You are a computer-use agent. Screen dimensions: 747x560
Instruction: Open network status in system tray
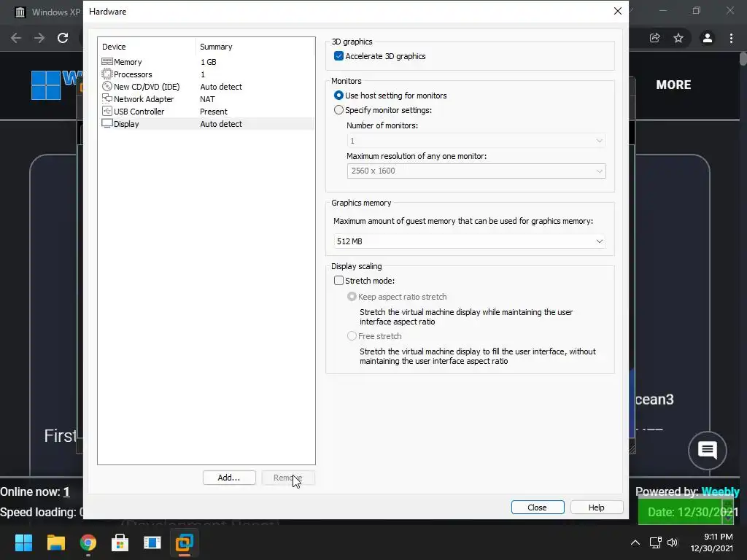656,542
